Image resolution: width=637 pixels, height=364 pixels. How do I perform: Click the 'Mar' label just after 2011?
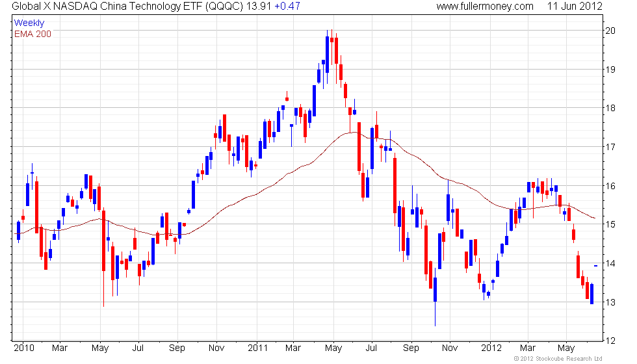[x=293, y=348]
